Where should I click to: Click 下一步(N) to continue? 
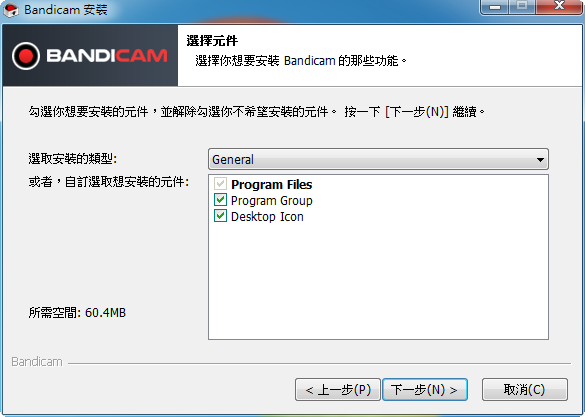click(x=425, y=390)
